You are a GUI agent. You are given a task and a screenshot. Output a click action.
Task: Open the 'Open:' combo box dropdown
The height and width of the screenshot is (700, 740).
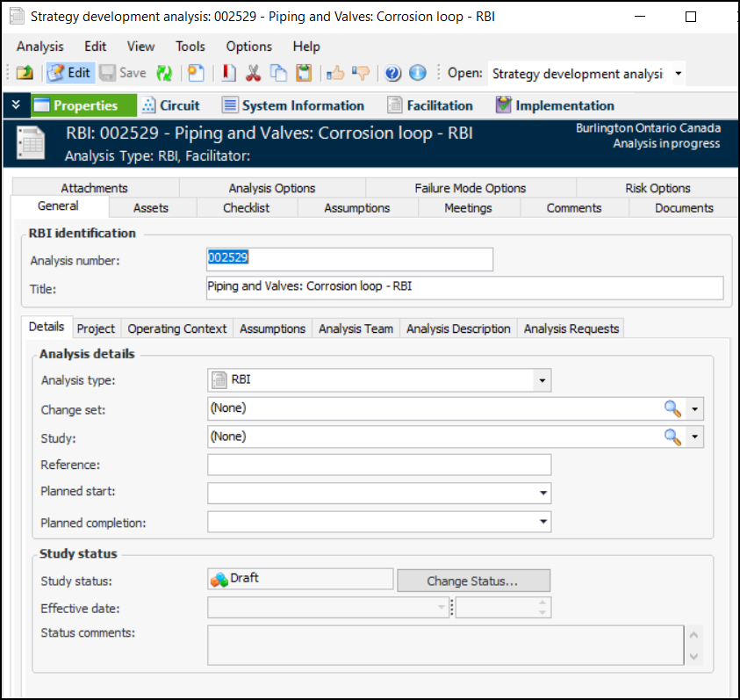[678, 74]
